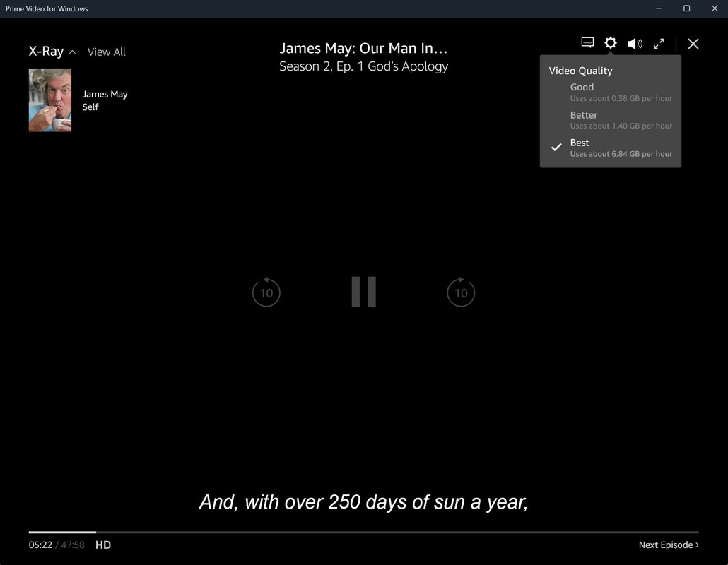The image size is (728, 565).
Task: Skip forward 10 seconds
Action: [461, 292]
